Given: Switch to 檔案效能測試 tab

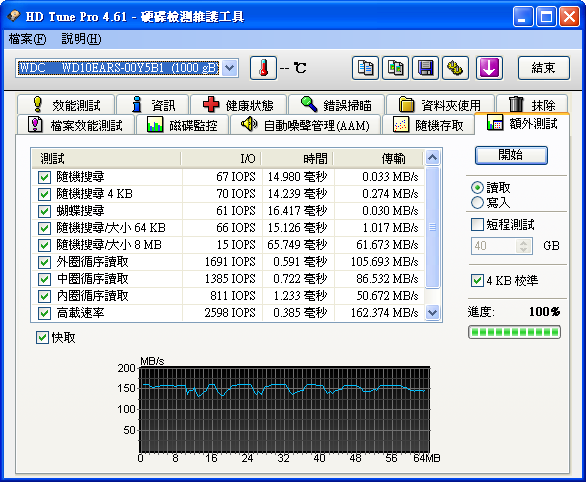Looking at the screenshot, I should point(75,125).
